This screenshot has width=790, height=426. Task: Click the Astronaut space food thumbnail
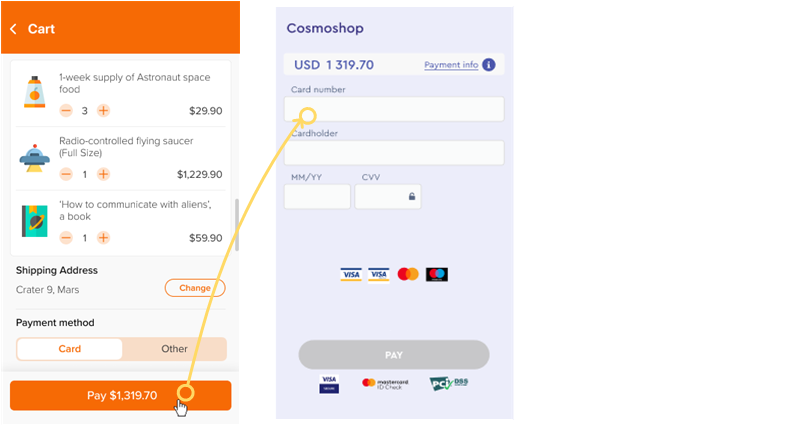pyautogui.click(x=34, y=92)
